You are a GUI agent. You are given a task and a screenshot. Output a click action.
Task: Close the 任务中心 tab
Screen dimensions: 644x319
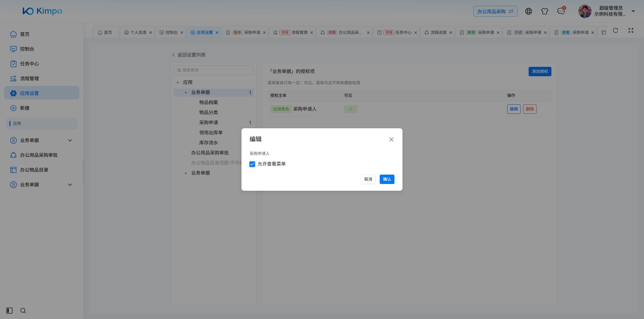[x=416, y=33]
